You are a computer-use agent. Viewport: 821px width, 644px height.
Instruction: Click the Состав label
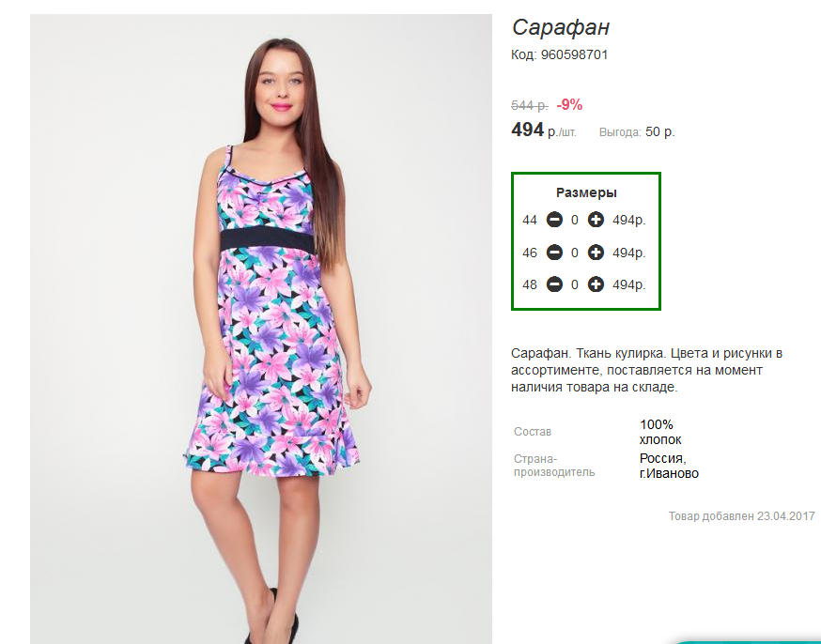(533, 432)
